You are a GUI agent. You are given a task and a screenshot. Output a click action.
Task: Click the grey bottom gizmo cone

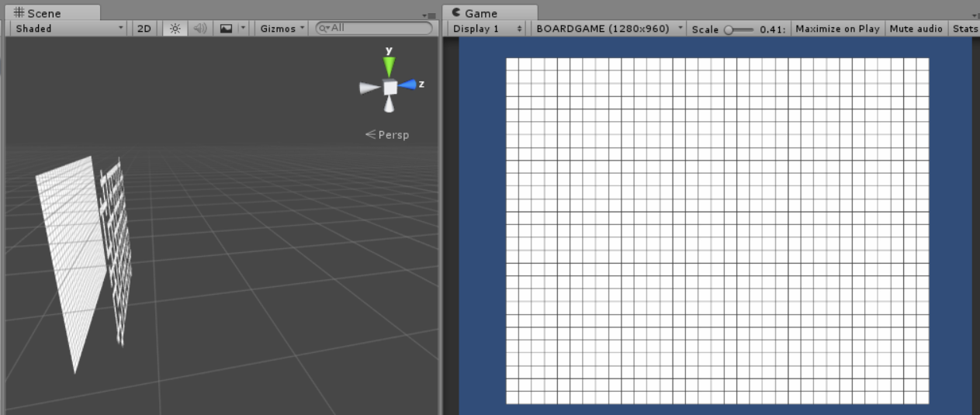(x=390, y=105)
